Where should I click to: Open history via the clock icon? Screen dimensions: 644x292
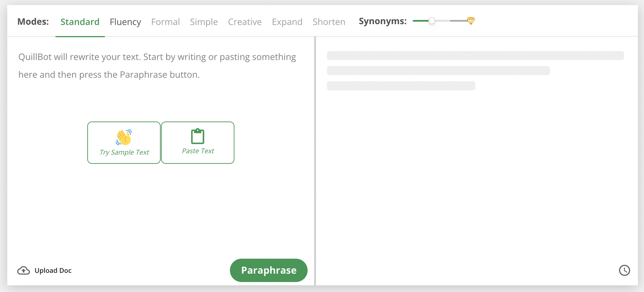[625, 270]
